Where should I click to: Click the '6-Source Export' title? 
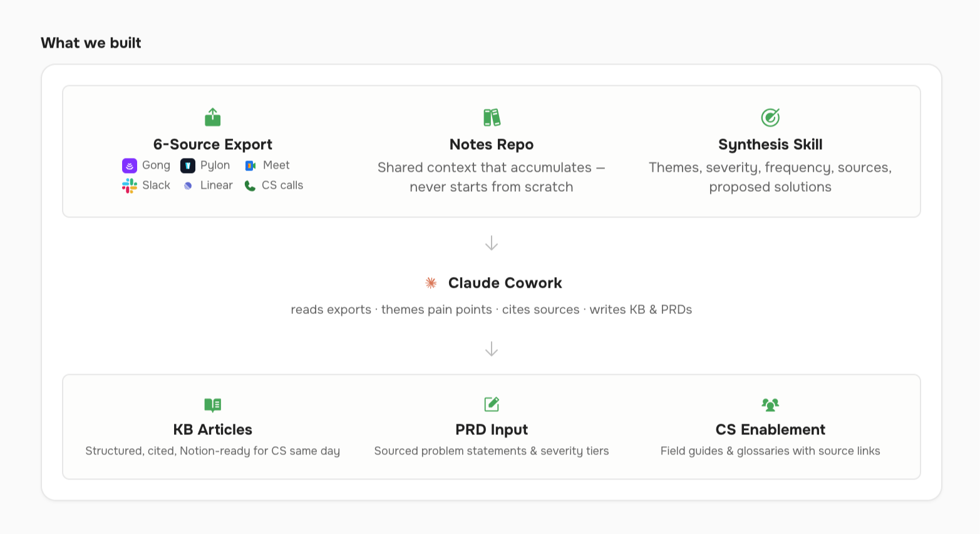pos(213,144)
